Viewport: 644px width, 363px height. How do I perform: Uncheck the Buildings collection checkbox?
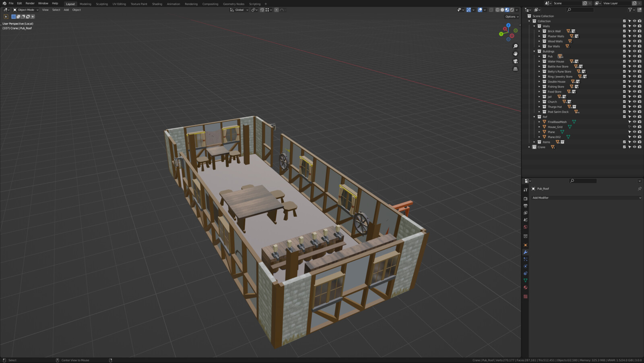click(x=624, y=51)
